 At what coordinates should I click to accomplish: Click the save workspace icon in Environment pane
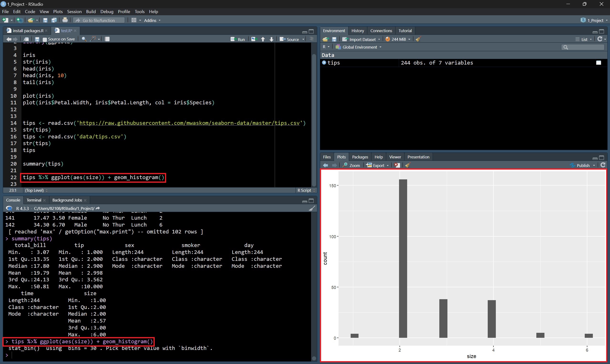click(334, 39)
